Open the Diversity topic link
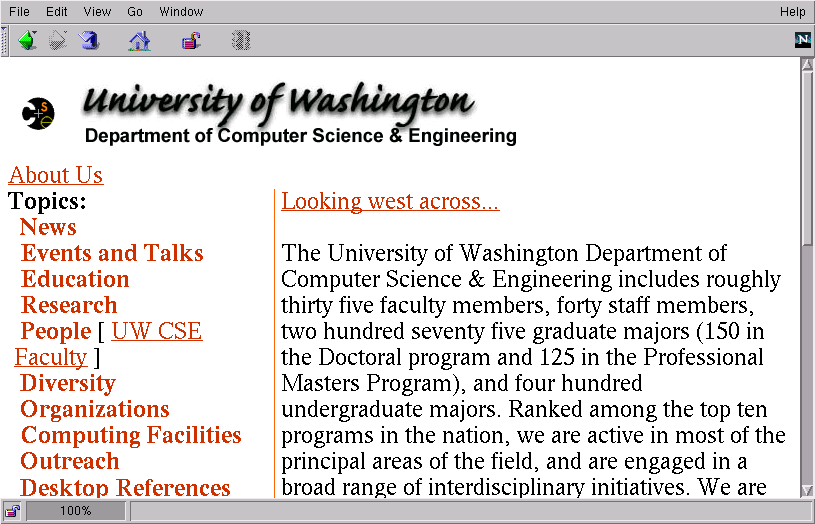Image resolution: width=815 pixels, height=524 pixels. 68,383
